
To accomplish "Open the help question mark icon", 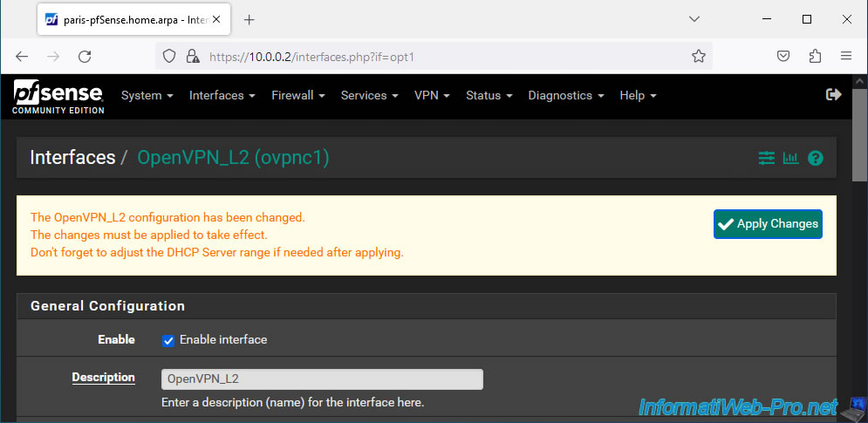I will point(816,159).
